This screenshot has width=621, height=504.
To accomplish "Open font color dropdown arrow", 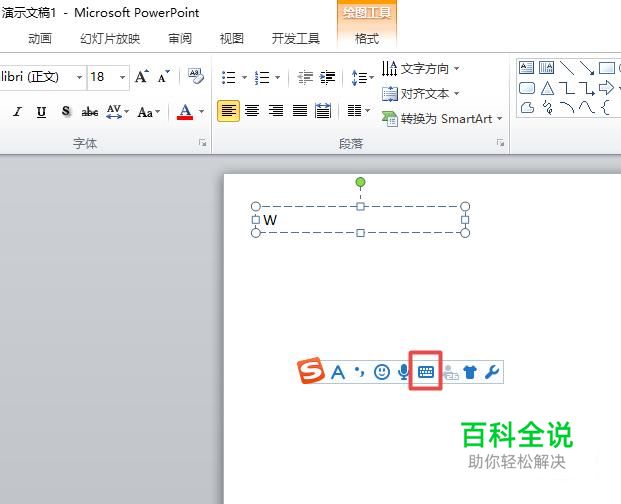I will point(201,112).
